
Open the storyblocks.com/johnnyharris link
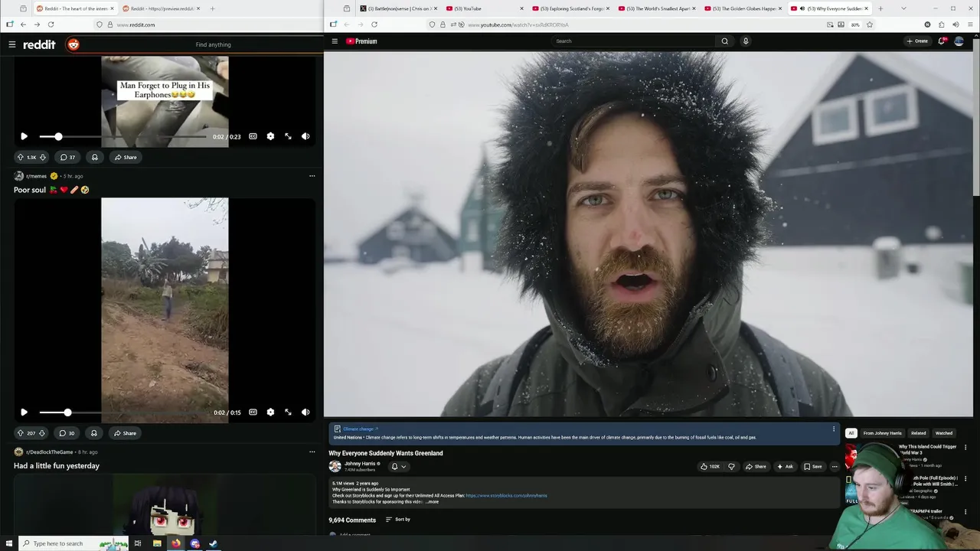point(506,496)
